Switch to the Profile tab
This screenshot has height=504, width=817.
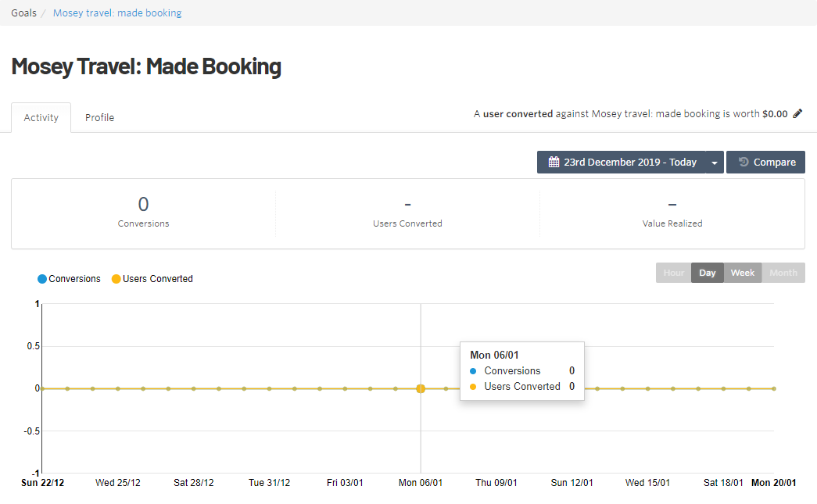pyautogui.click(x=99, y=118)
